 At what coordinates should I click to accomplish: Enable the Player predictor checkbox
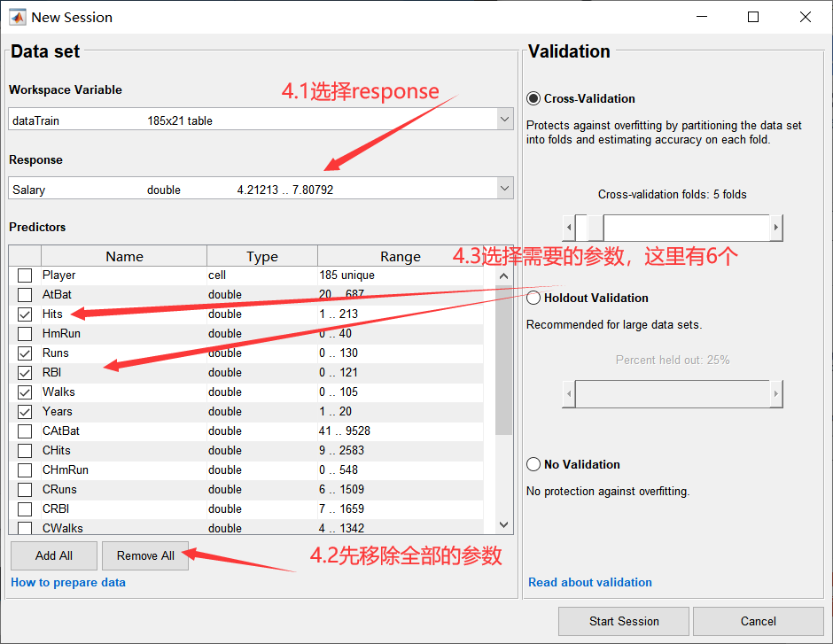[x=24, y=275]
